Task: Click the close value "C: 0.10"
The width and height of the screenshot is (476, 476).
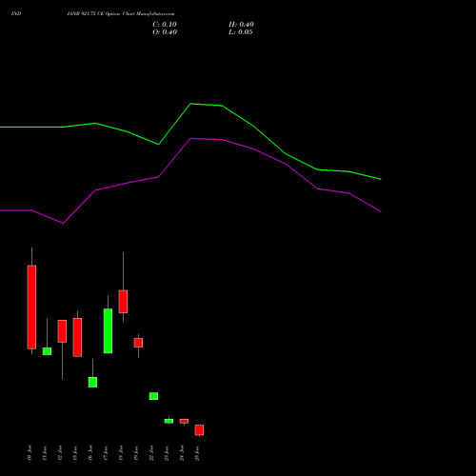Action: click(x=165, y=25)
